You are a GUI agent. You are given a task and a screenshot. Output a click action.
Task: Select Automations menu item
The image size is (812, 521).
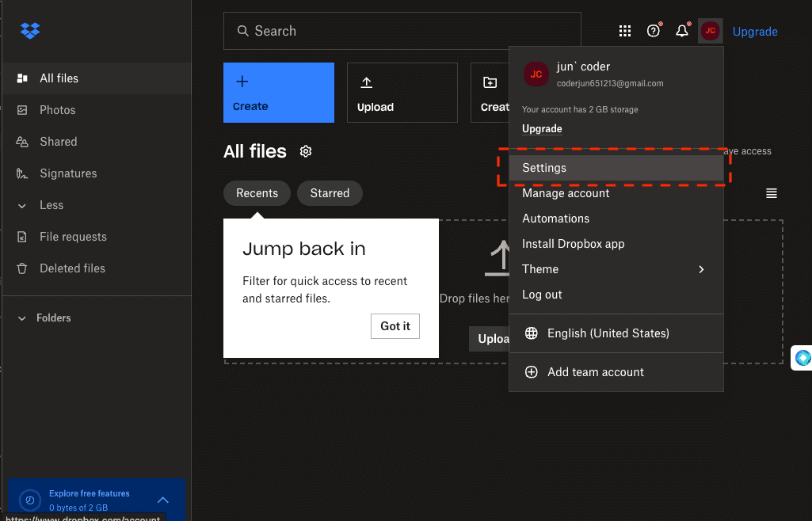[616, 219]
